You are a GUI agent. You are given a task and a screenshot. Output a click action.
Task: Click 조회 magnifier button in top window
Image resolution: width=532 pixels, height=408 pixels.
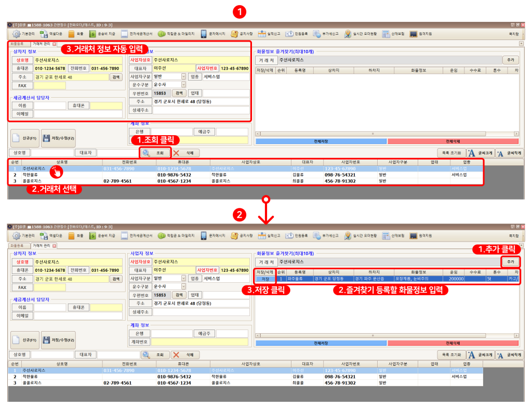click(x=155, y=153)
